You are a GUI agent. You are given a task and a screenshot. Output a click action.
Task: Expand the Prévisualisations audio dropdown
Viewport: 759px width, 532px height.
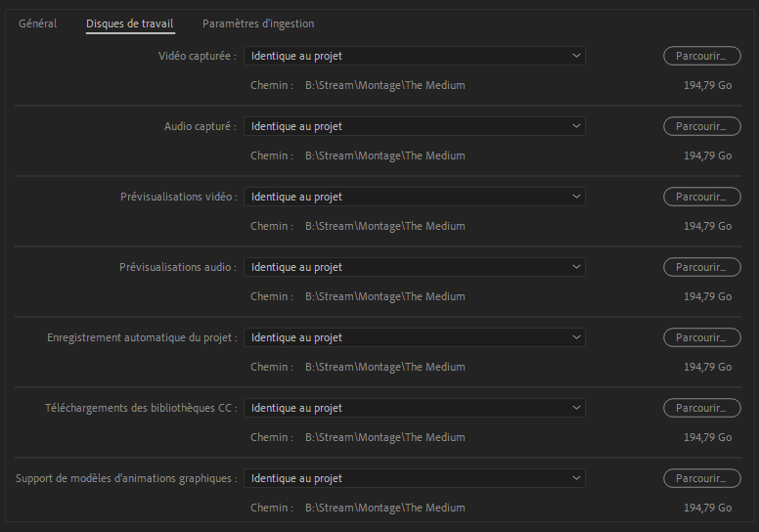click(415, 267)
